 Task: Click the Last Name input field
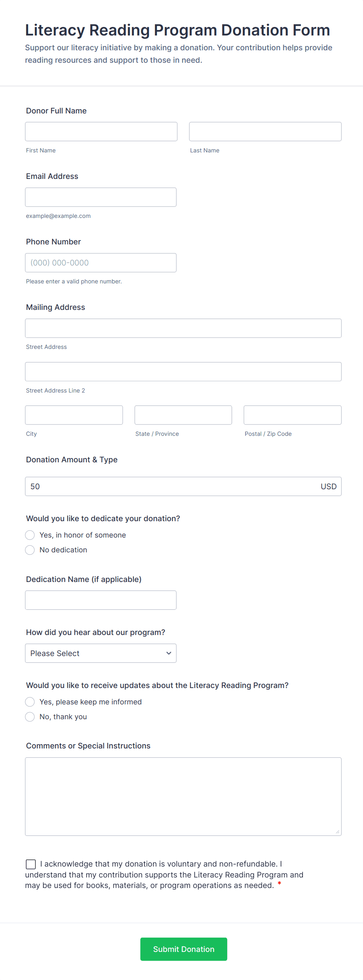pos(265,132)
